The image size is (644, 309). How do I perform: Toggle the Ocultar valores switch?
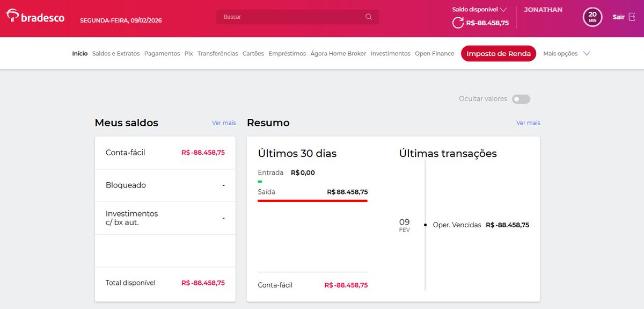point(521,99)
